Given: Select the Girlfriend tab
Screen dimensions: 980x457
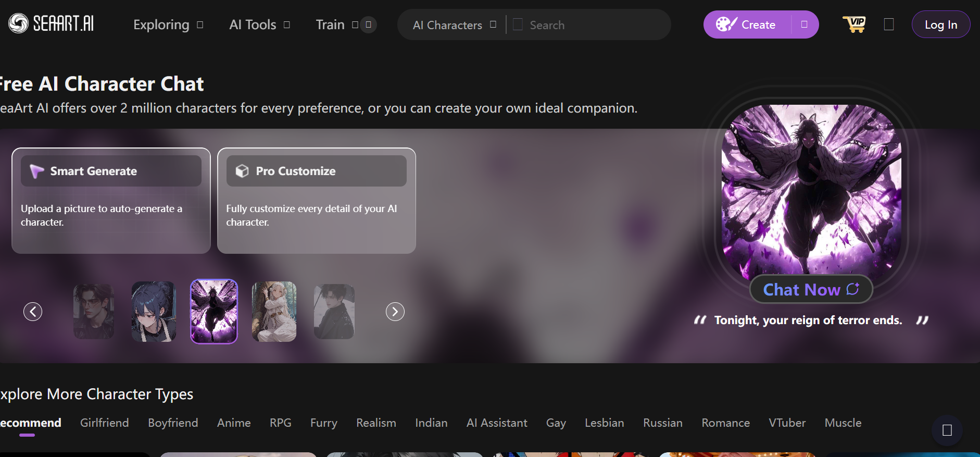Looking at the screenshot, I should [105, 423].
